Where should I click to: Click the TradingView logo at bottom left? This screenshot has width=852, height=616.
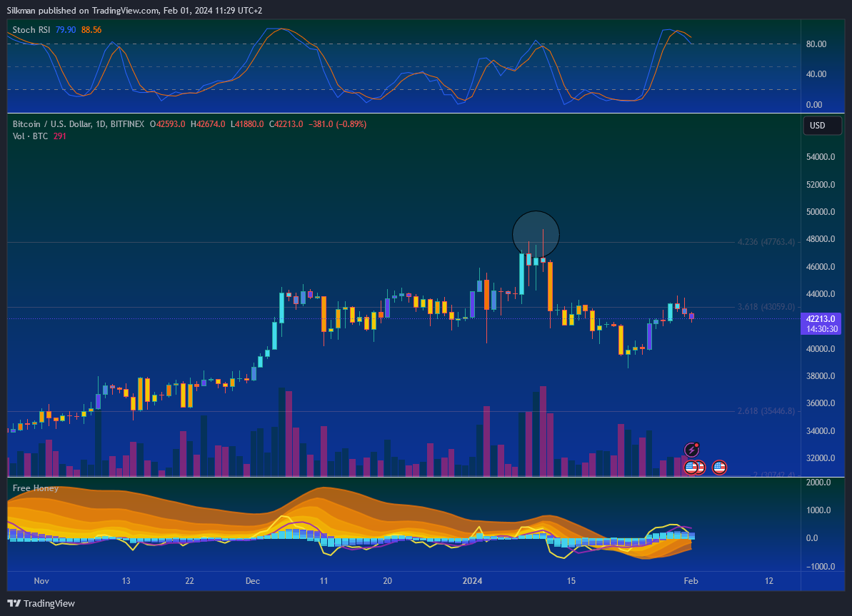pos(41,603)
